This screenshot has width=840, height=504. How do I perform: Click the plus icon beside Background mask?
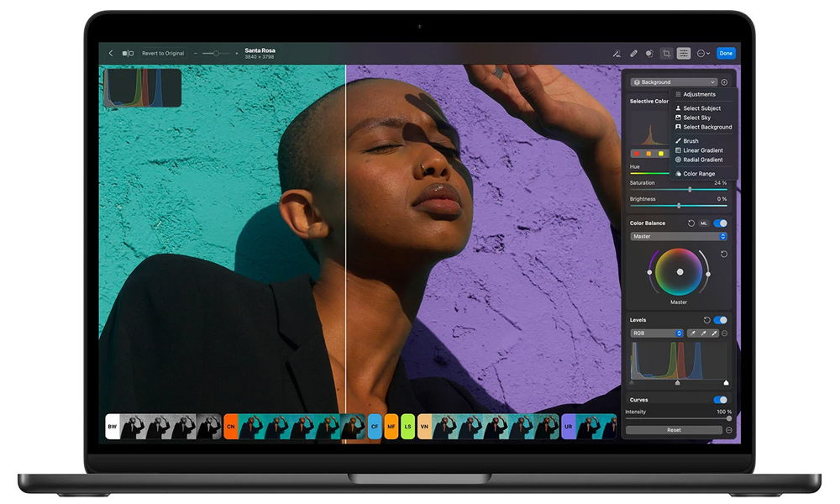(x=724, y=82)
